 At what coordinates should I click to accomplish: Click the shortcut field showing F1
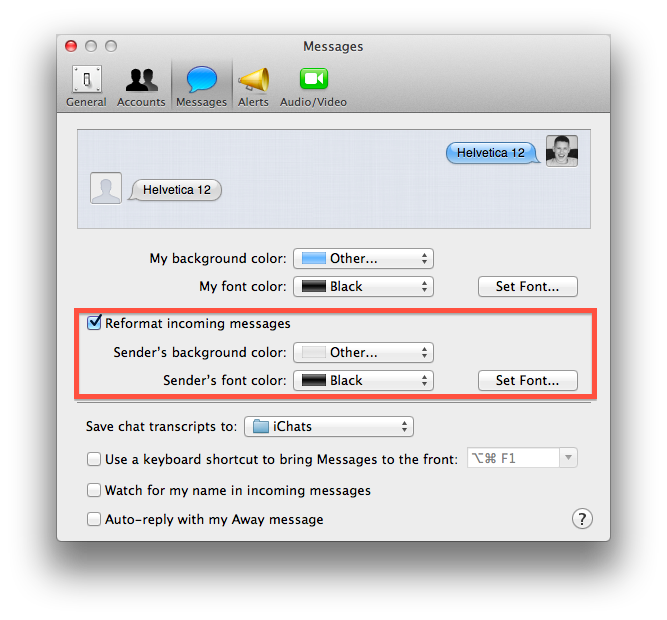click(x=513, y=458)
